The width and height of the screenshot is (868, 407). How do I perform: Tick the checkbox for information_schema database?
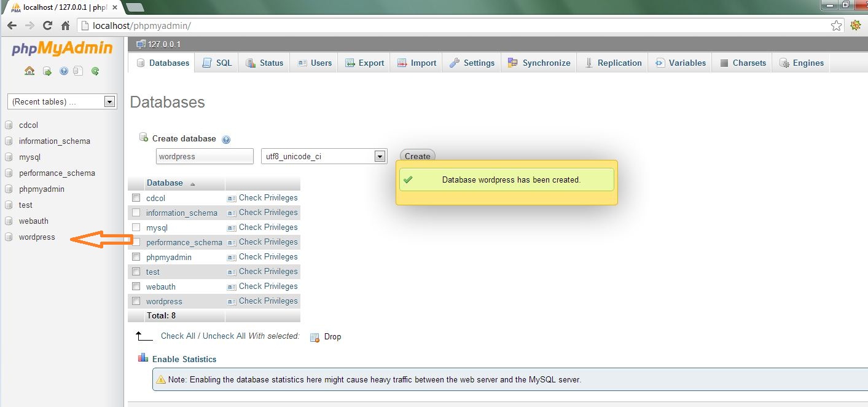136,213
